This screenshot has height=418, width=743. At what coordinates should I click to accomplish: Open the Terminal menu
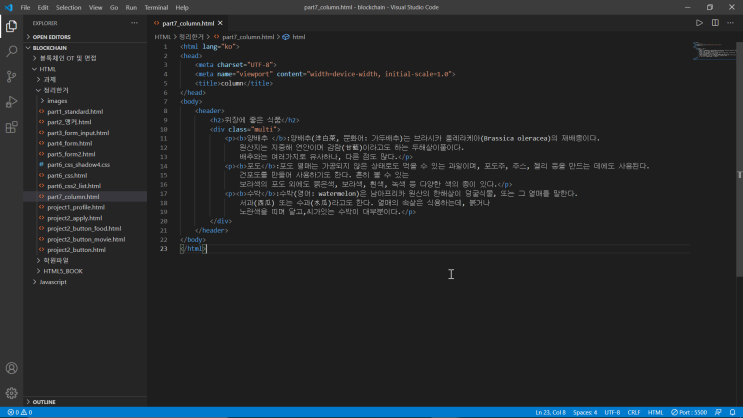point(156,8)
